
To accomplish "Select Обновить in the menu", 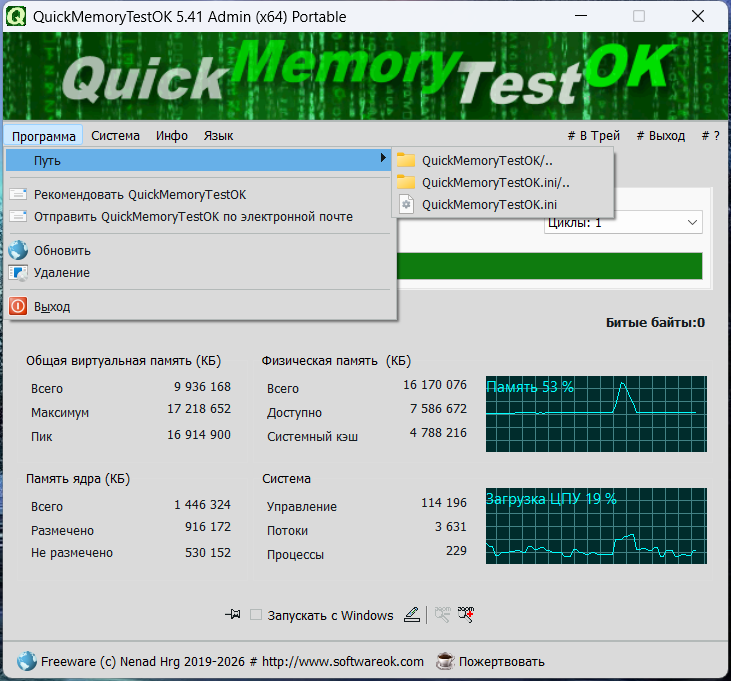I will pos(199,251).
